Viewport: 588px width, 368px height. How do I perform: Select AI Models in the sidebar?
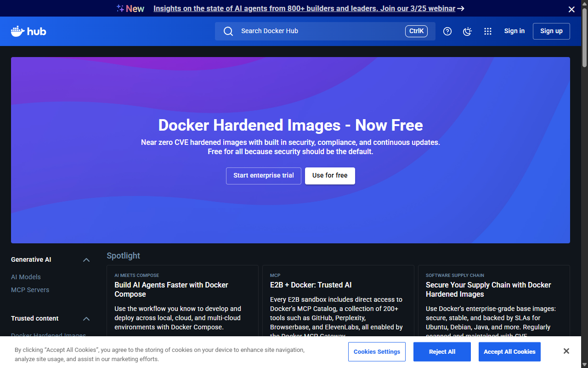[26, 277]
